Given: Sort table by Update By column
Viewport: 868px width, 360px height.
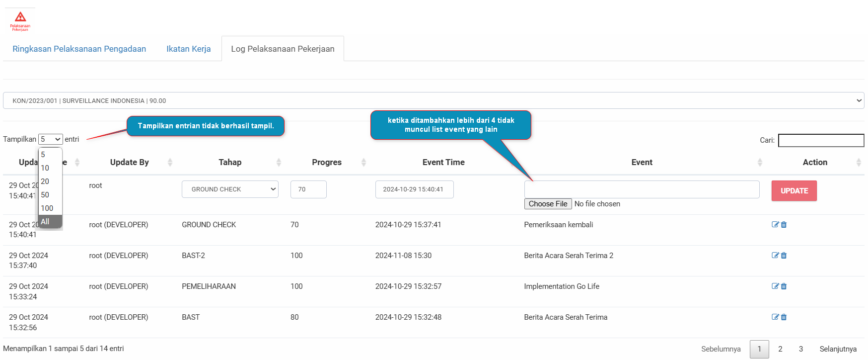Looking at the screenshot, I should pyautogui.click(x=130, y=163).
